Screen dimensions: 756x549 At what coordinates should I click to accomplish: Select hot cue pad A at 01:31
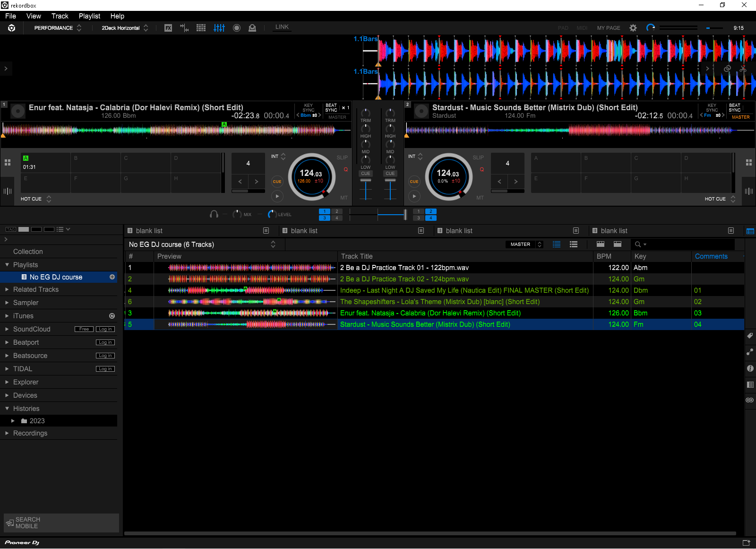click(x=45, y=163)
